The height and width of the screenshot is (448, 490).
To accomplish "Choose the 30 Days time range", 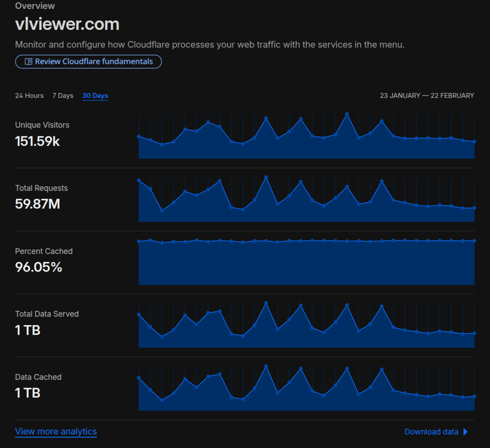I will point(95,96).
